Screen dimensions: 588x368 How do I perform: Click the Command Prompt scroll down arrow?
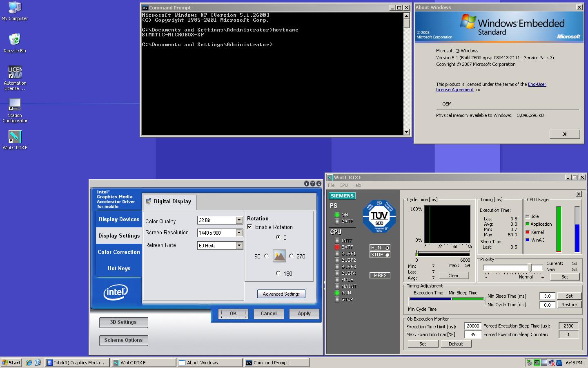406,132
